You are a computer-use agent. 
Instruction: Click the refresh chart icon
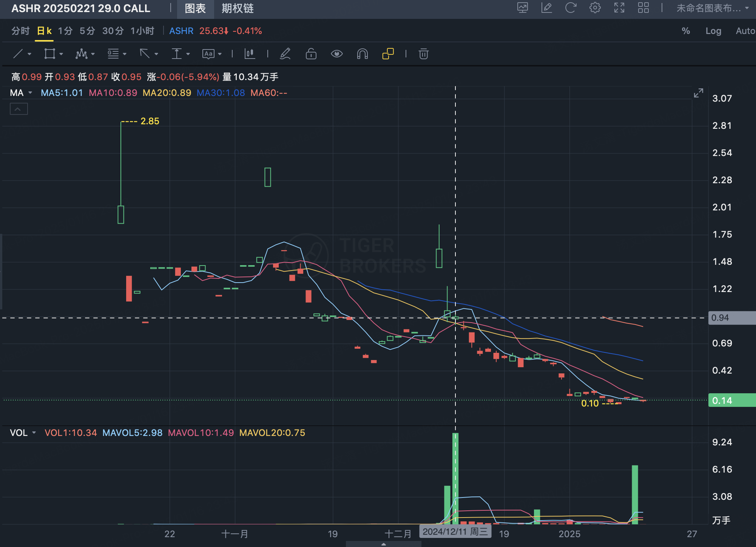point(571,8)
